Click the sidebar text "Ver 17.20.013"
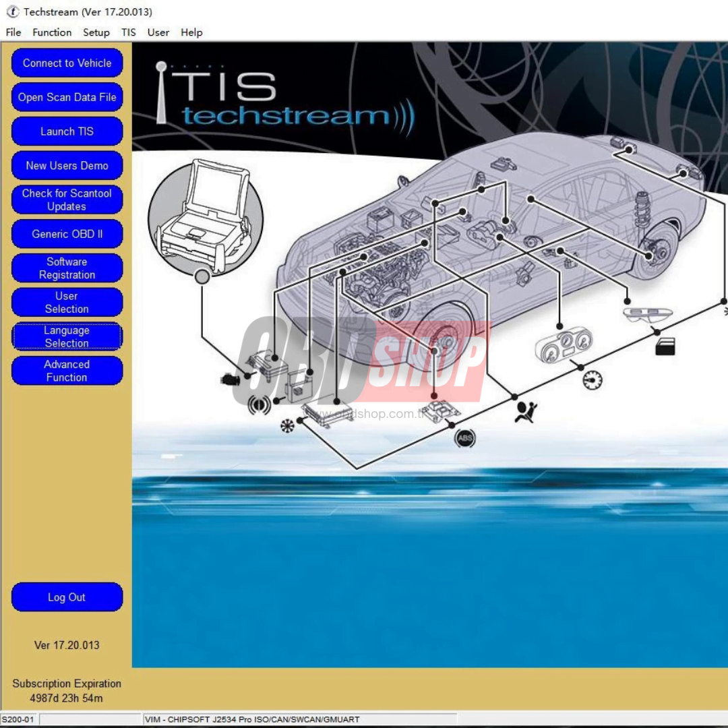This screenshot has width=728, height=728. pos(67,645)
